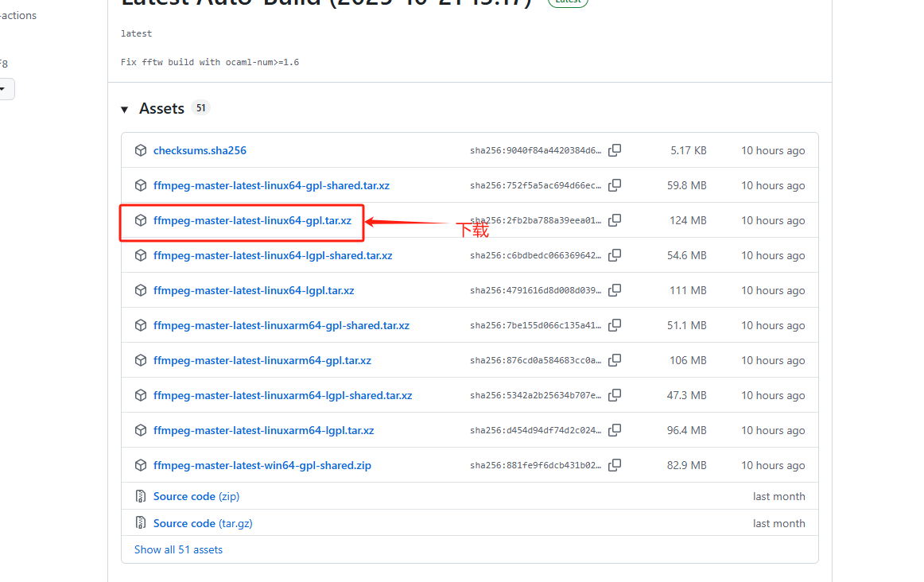Click hash text sha256:752f5a5ac694d66ec…

tap(535, 185)
